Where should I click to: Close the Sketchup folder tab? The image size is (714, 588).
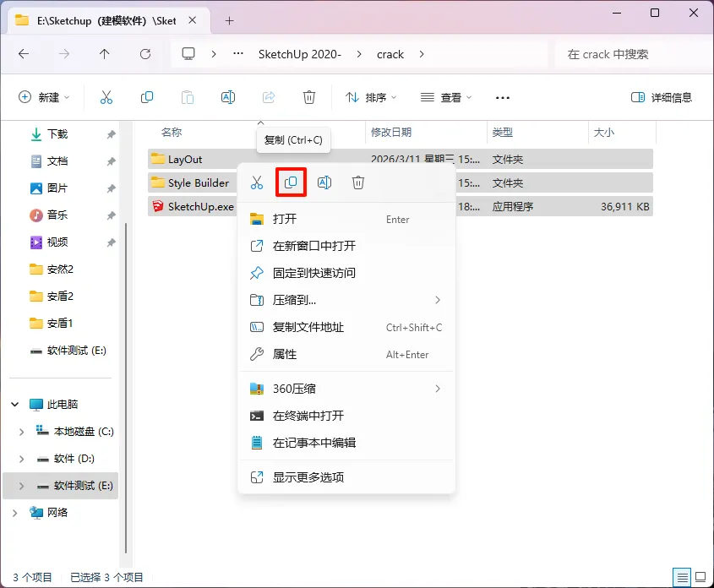[193, 20]
